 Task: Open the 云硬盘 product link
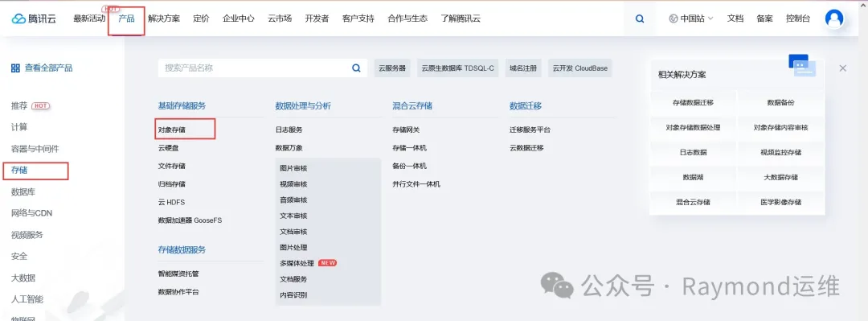click(x=168, y=148)
